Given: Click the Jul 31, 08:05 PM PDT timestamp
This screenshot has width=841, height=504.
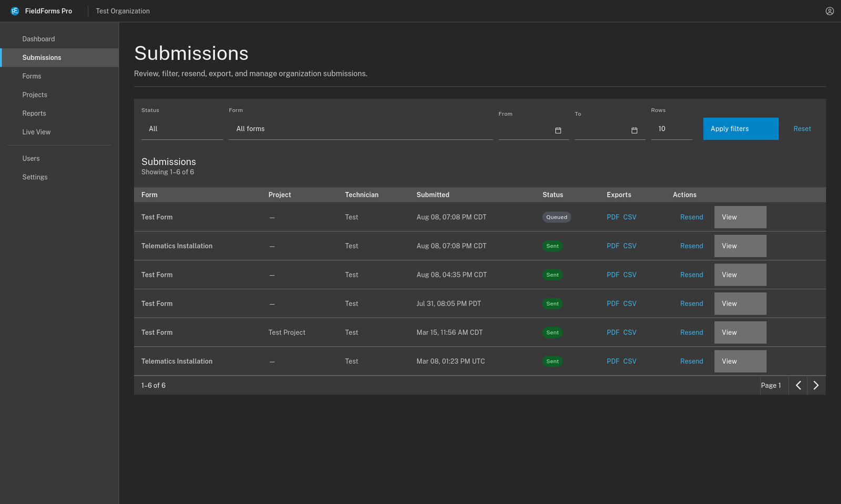Looking at the screenshot, I should click(x=448, y=304).
